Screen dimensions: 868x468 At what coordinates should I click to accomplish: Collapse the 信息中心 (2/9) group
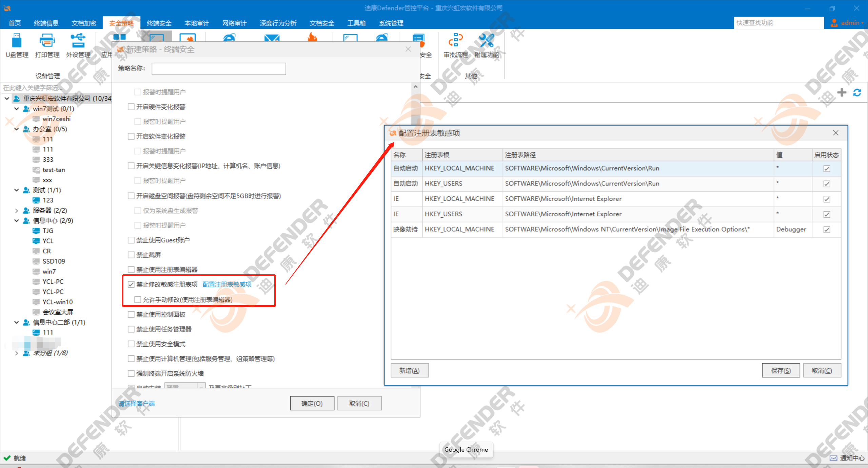pyautogui.click(x=16, y=220)
